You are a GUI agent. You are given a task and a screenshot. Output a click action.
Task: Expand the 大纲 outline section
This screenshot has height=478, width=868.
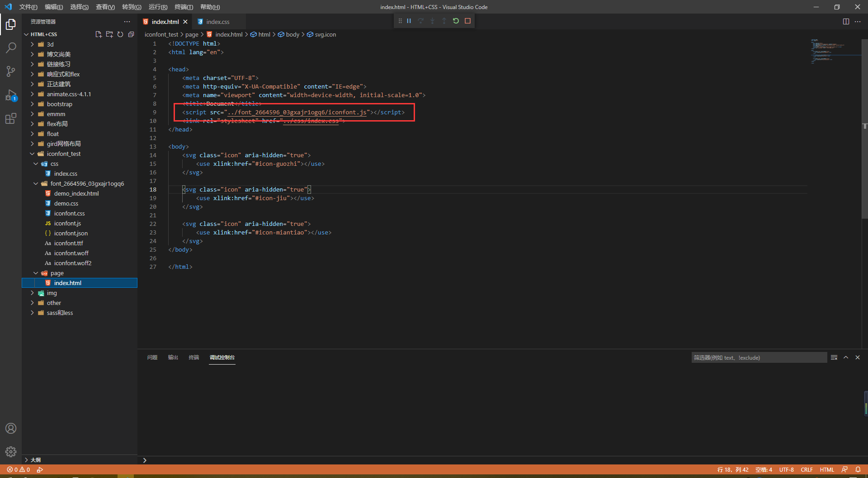80,459
